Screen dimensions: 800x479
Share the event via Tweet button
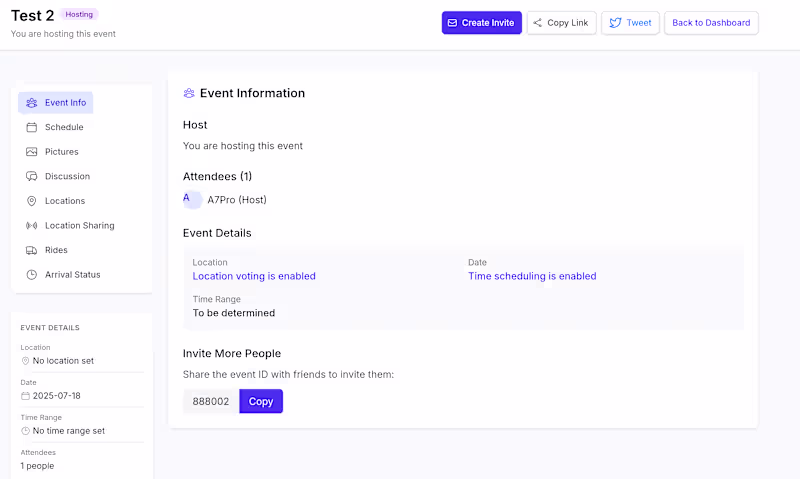(x=630, y=23)
